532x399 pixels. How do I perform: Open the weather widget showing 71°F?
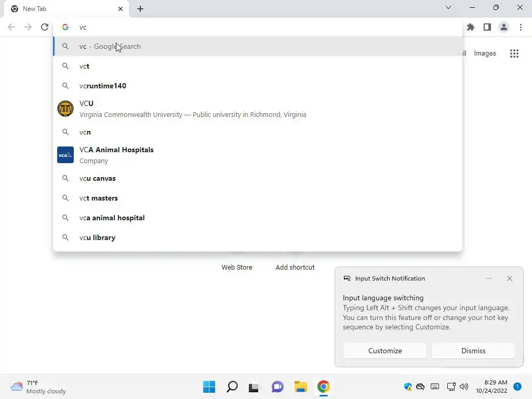click(38, 387)
